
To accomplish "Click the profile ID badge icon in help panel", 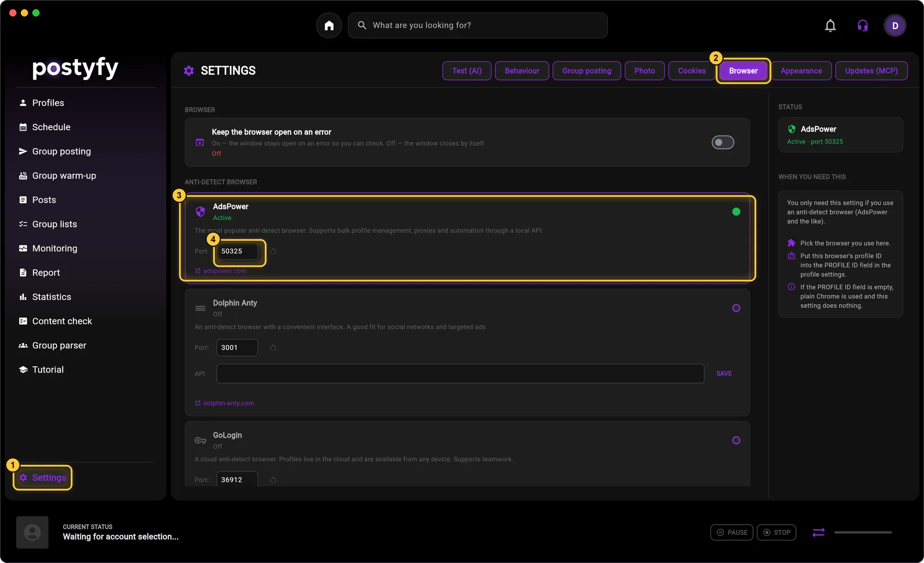I will [x=791, y=256].
